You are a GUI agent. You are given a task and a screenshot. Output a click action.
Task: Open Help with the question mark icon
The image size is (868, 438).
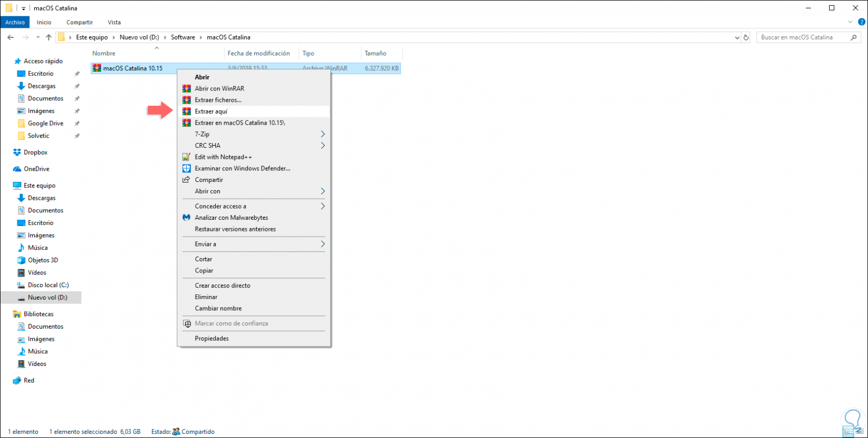[x=861, y=22]
